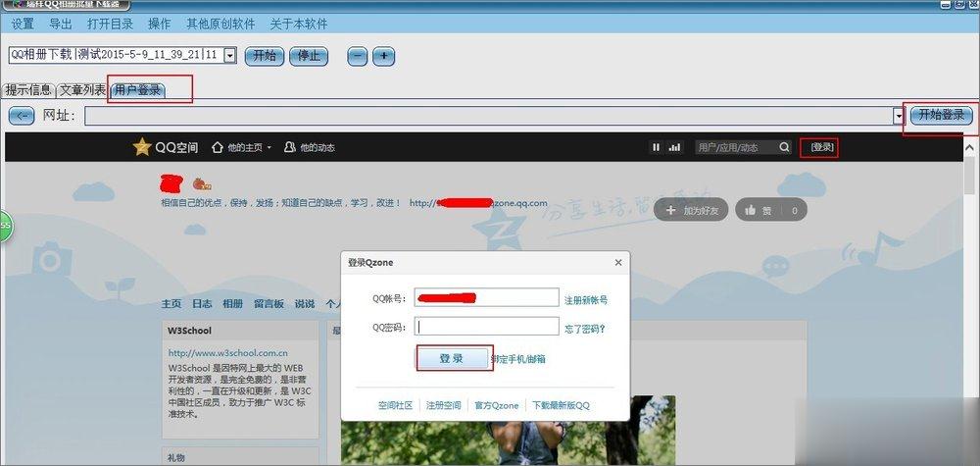The image size is (980, 466).
Task: Click the minus button in toolbar
Action: [x=358, y=56]
